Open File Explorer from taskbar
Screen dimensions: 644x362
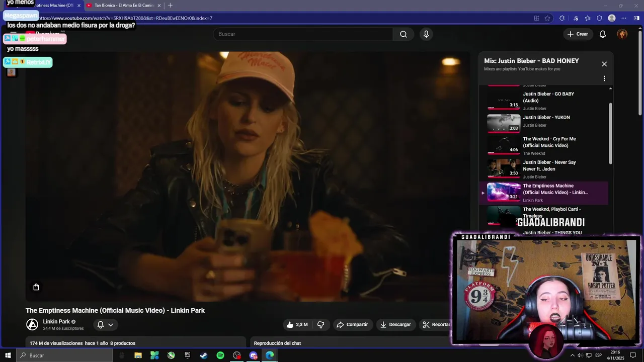138,355
